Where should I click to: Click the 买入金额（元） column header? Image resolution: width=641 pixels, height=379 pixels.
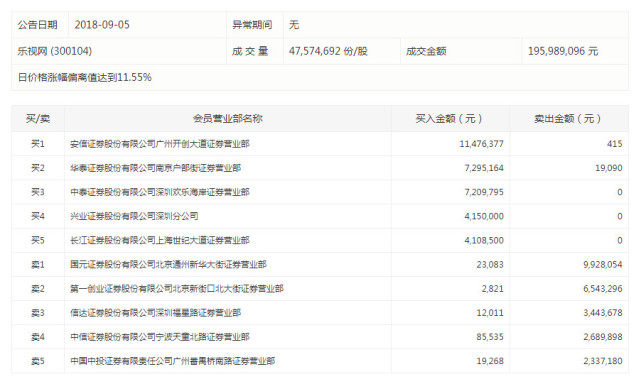(450, 119)
